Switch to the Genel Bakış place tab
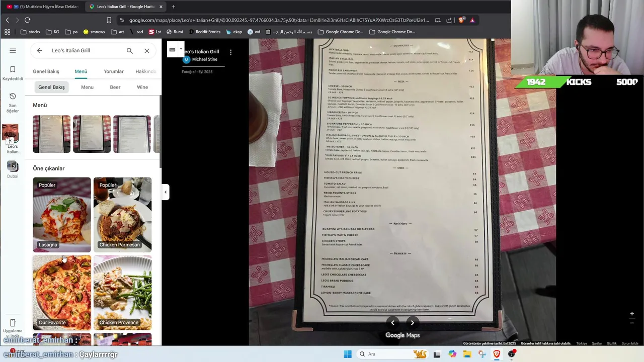Viewport: 644px width, 362px height. [x=46, y=71]
